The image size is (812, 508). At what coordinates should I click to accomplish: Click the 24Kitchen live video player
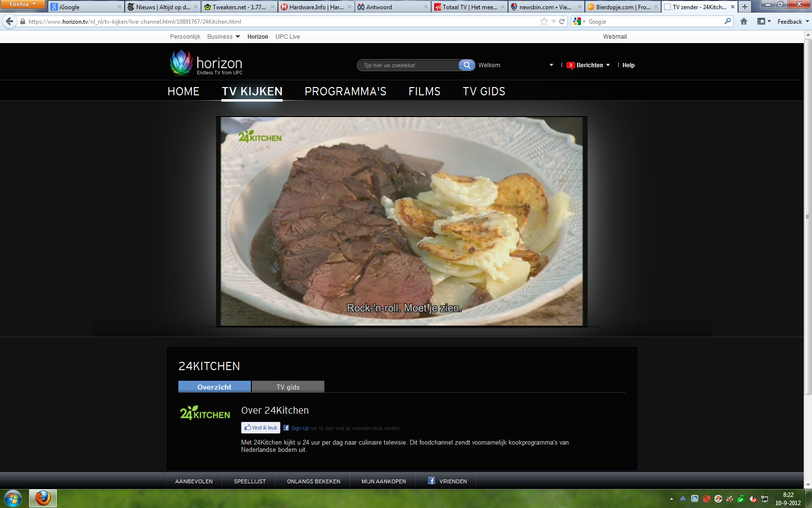(x=402, y=222)
